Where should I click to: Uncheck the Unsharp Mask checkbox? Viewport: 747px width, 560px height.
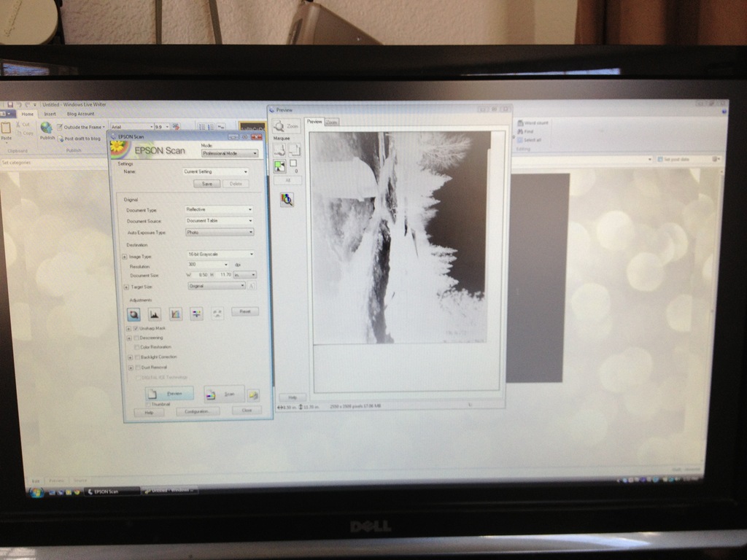click(136, 329)
